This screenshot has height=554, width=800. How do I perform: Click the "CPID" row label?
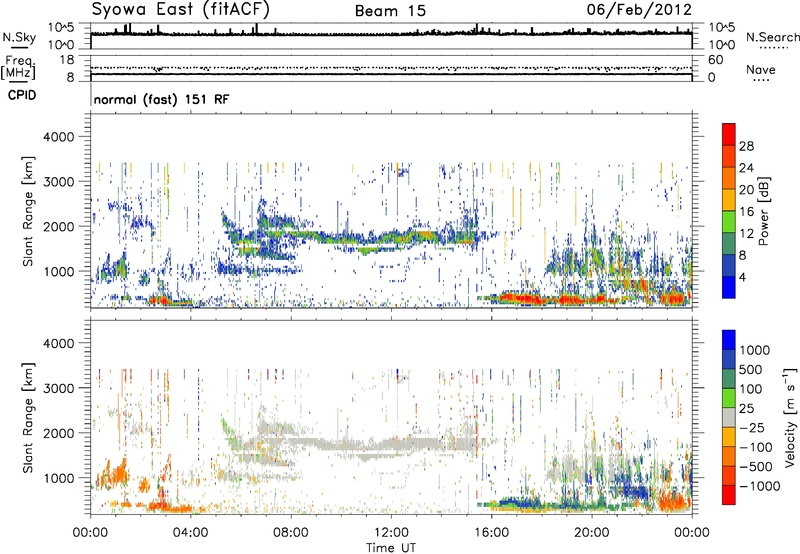22,95
